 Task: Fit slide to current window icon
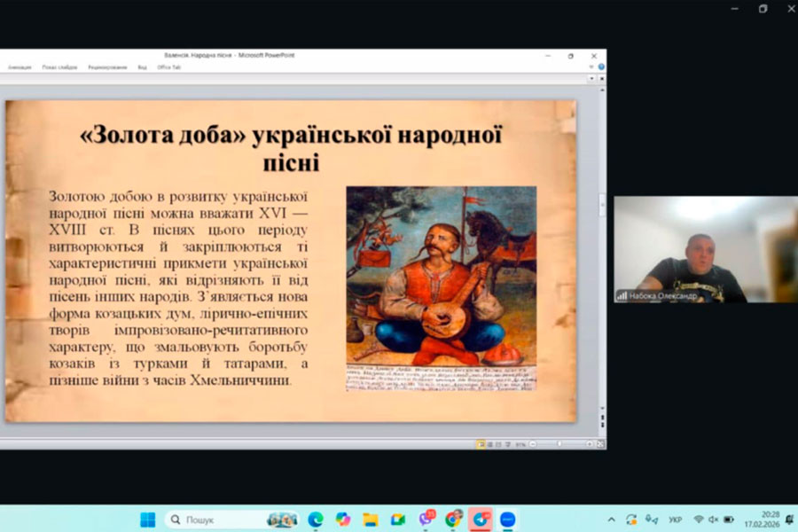pos(598,443)
